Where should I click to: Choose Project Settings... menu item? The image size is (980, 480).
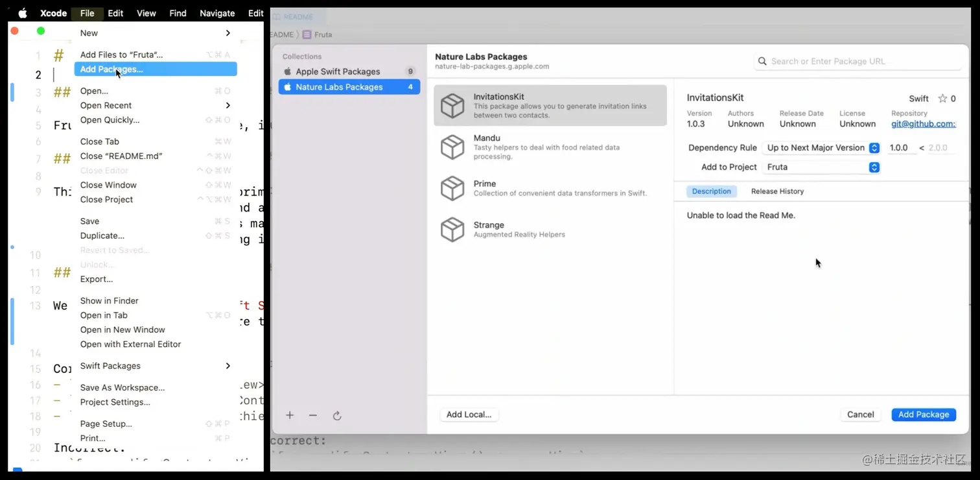156,402
